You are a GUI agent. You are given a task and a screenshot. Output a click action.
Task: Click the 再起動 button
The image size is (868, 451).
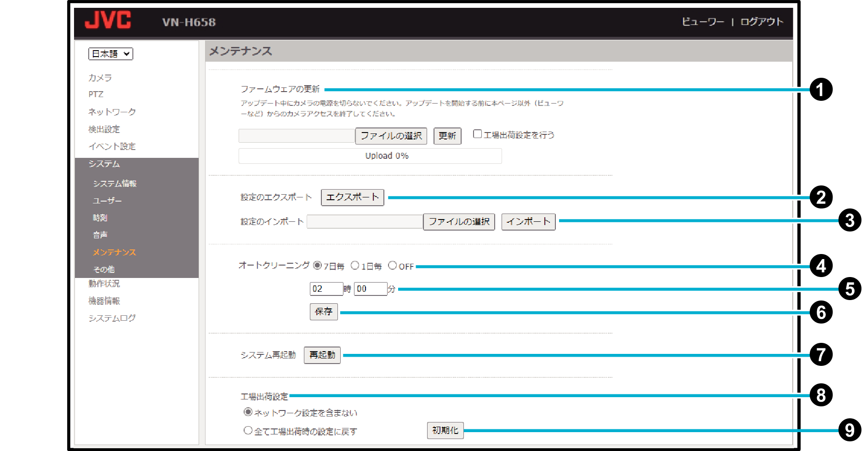coord(322,355)
